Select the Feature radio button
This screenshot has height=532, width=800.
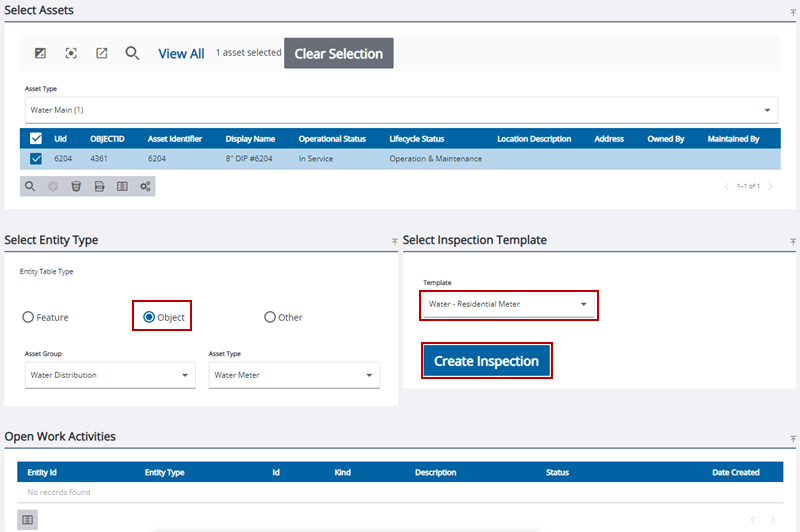28,317
